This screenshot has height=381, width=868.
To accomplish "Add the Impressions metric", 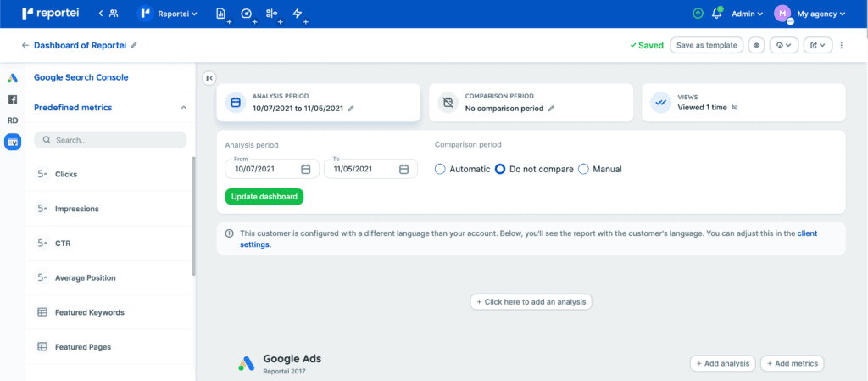I will [x=110, y=209].
